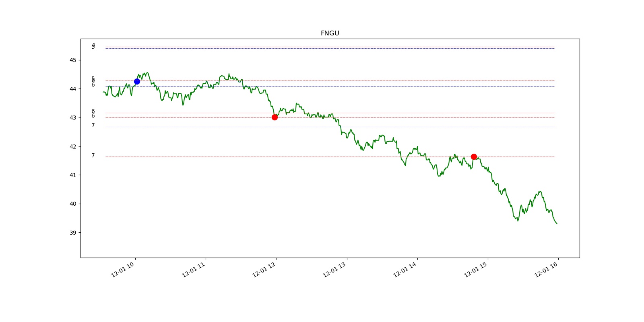Viewport: 644px width, 322px height.
Task: Click x-axis label 12-01 14
Action: click(405, 270)
